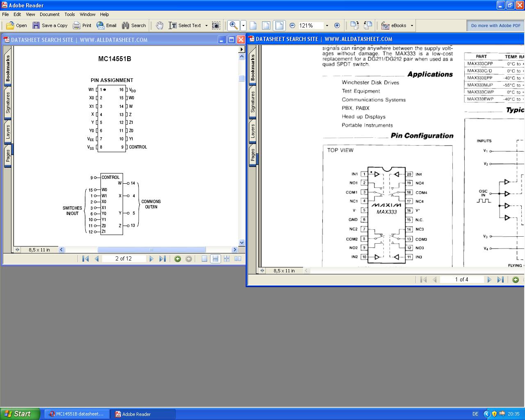Open Pages tab in MC14551B window
525x420 pixels.
coord(8,156)
